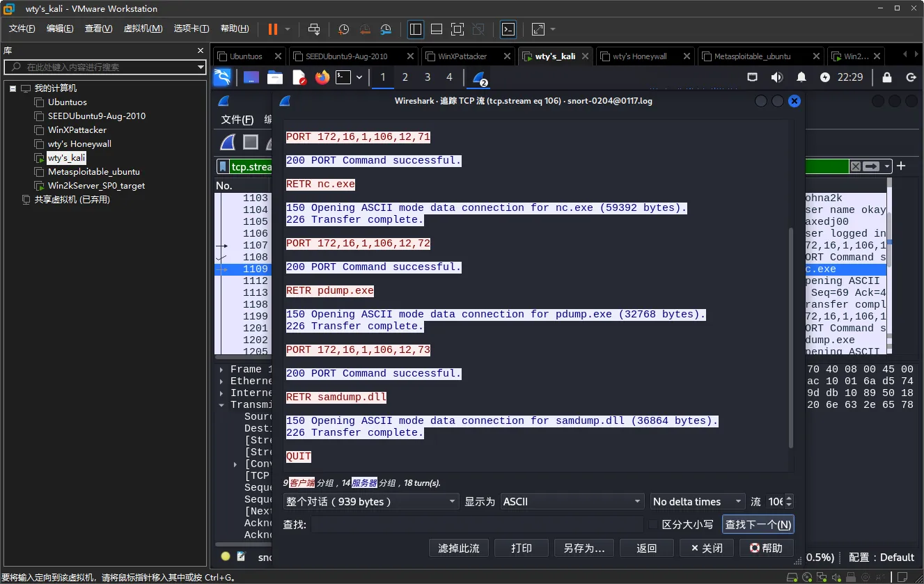Click the 查找 search input field
924x584 pixels.
point(478,524)
